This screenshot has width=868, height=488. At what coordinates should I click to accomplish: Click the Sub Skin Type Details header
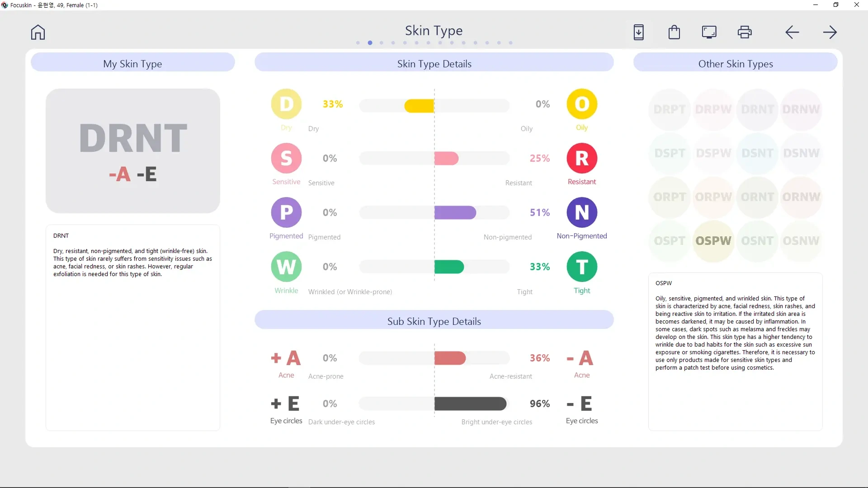434,321
